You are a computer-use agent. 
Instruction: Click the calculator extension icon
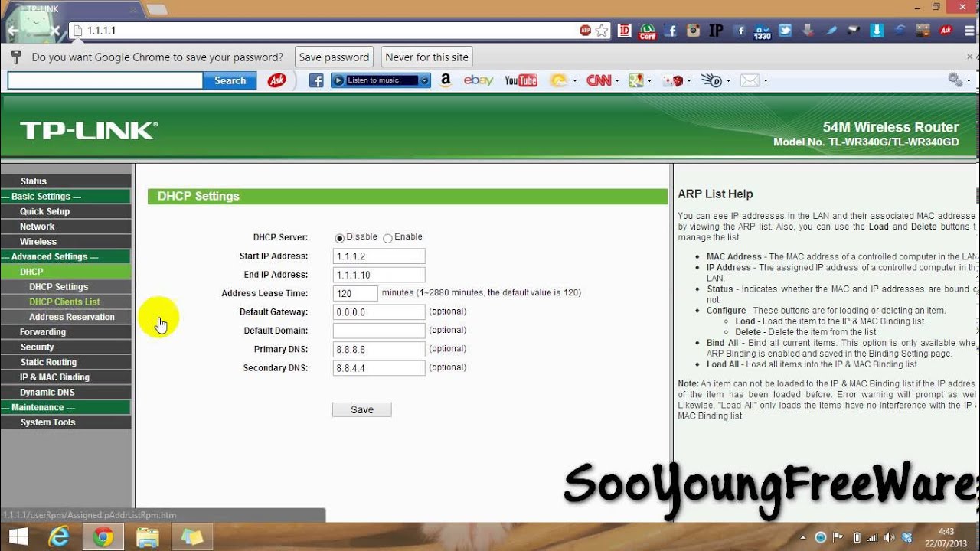click(923, 31)
